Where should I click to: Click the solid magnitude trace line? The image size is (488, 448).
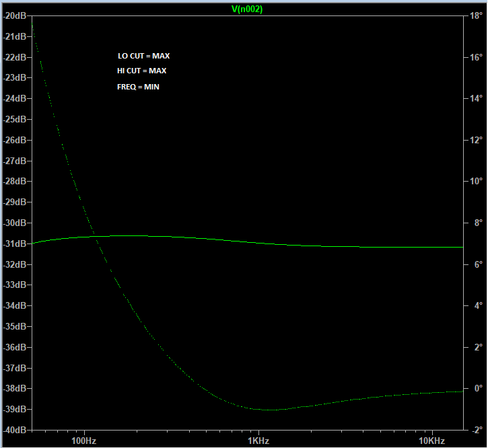coord(248,241)
